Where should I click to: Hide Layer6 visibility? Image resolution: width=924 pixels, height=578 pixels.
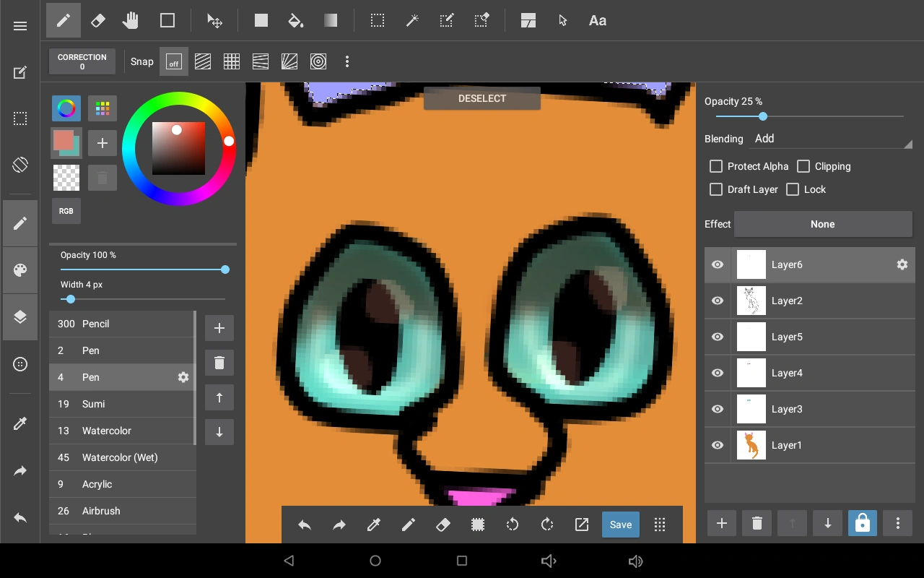[x=718, y=264]
